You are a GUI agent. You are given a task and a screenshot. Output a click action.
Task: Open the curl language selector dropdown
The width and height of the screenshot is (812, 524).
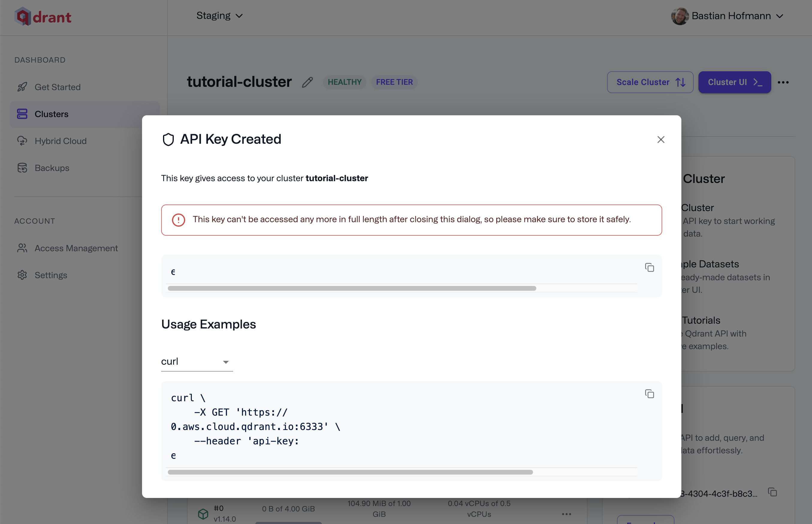point(197,362)
